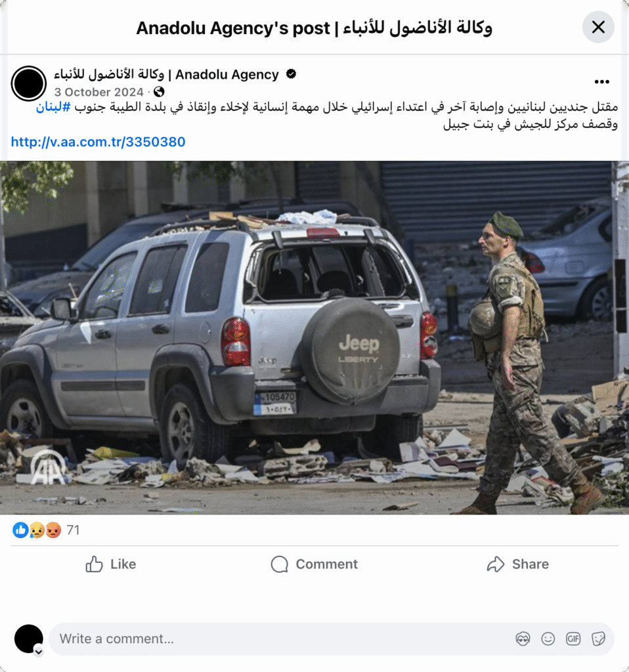The image size is (629, 672).
Task: Open the emoji picker in comment box
Action: (548, 639)
